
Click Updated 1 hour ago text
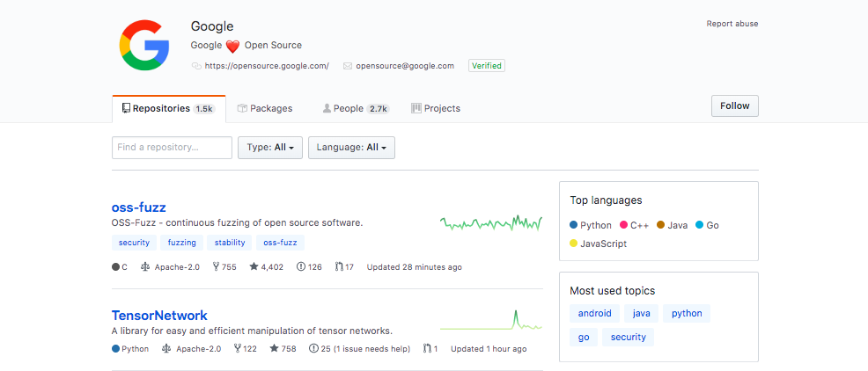click(x=489, y=349)
